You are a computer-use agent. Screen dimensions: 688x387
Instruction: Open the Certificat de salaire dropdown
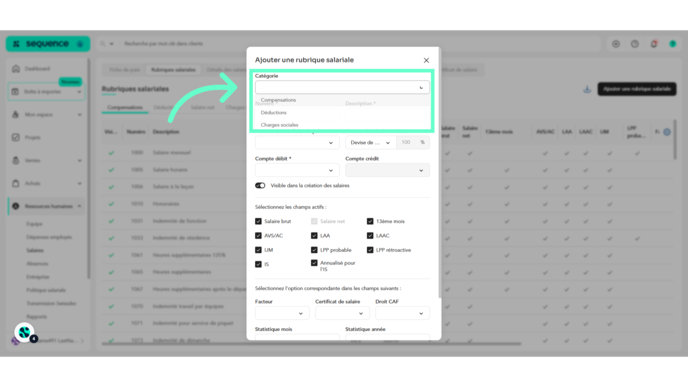pyautogui.click(x=342, y=313)
